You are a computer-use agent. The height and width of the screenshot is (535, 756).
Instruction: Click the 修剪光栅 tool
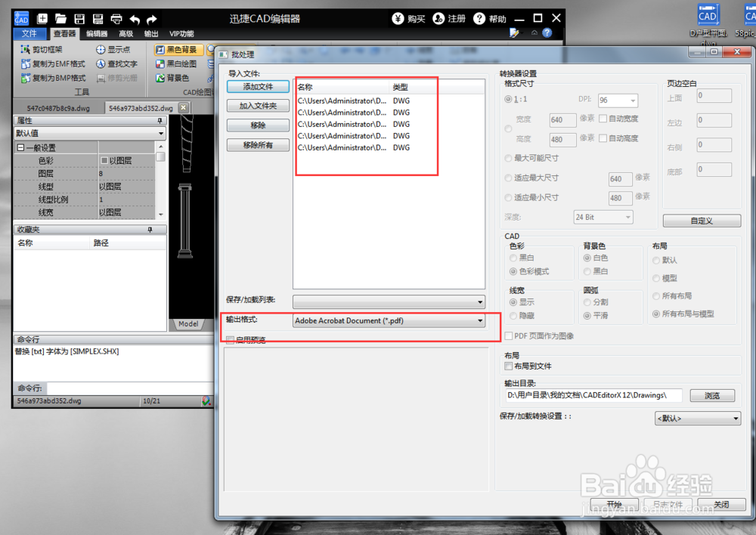coord(116,78)
